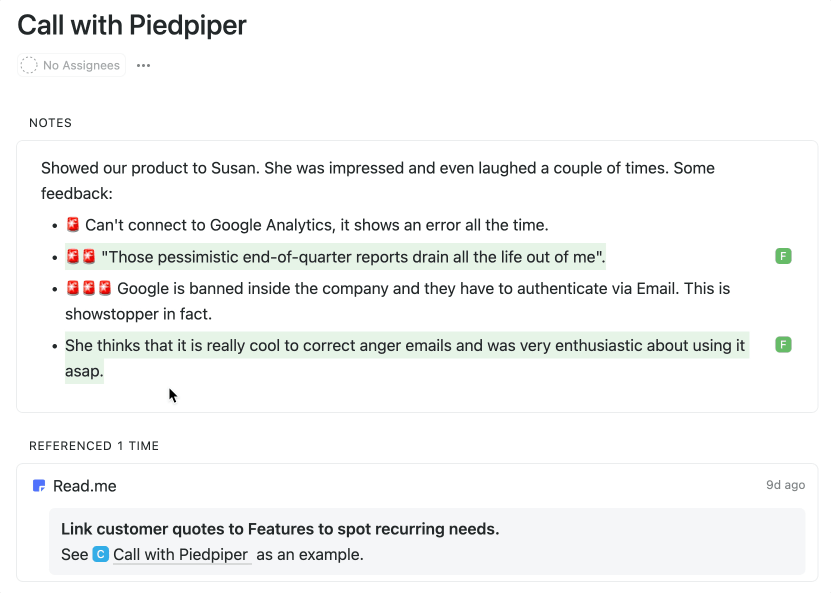Click the Read.me document icon
Image resolution: width=831 pixels, height=593 pixels.
pos(39,486)
